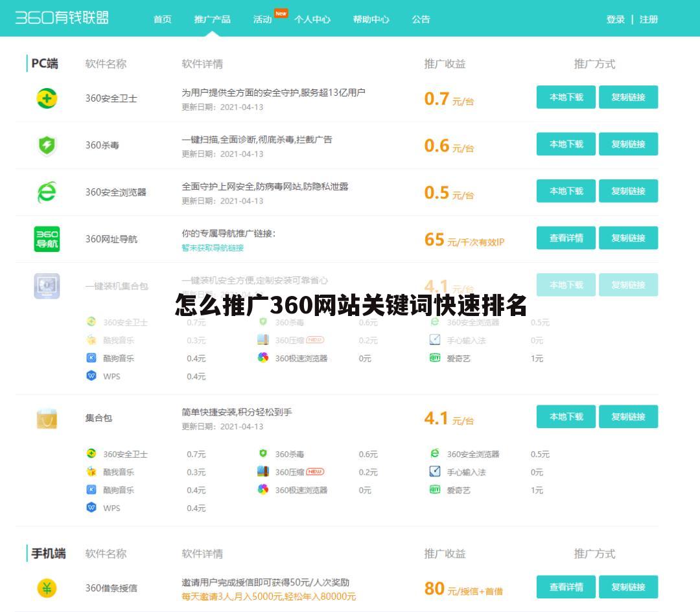The width and height of the screenshot is (700, 612).
Task: Click the 65 元/千次有效IP earnings text
Action: [x=464, y=240]
